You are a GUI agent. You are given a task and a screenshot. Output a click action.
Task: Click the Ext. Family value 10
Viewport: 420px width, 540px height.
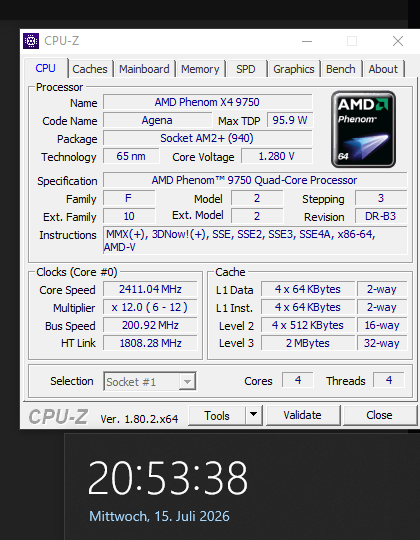pos(129,216)
